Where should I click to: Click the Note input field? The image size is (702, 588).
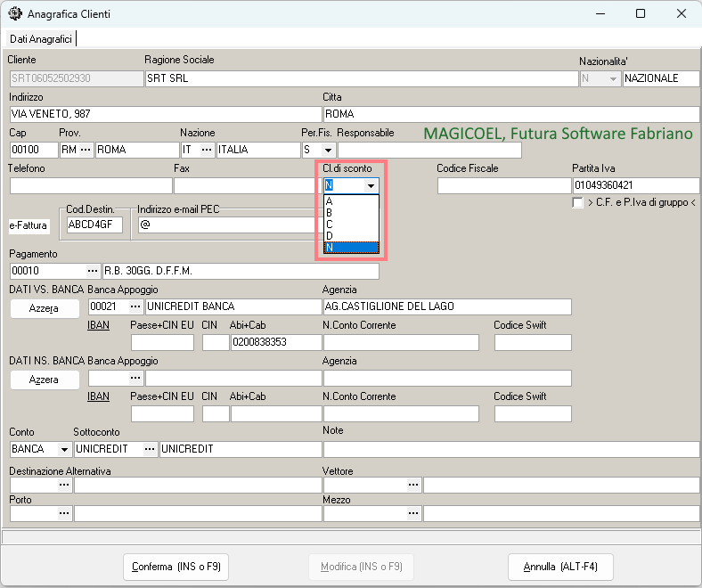tap(511, 449)
